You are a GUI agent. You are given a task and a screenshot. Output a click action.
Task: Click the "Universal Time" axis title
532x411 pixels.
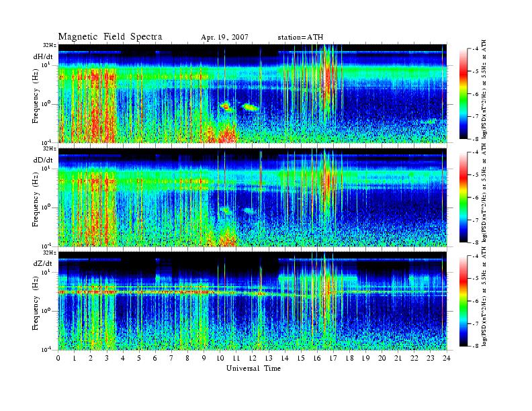253,368
